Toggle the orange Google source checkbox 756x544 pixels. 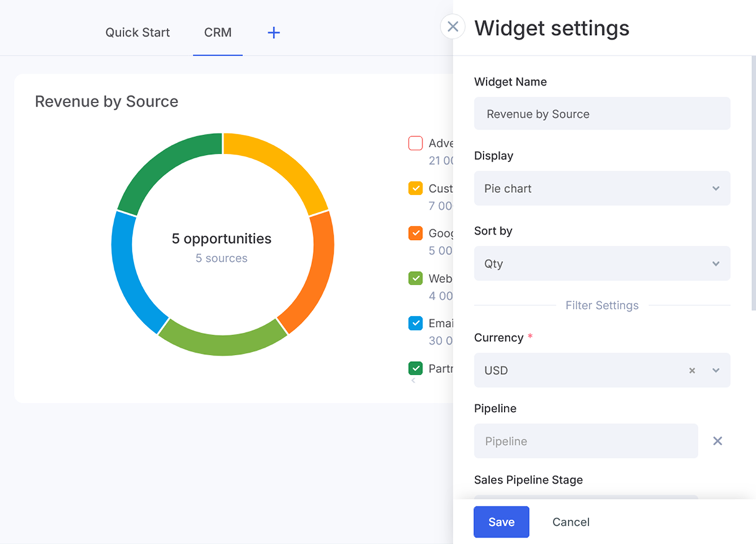point(415,233)
